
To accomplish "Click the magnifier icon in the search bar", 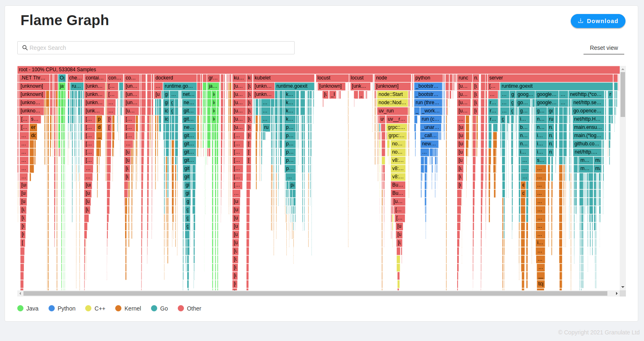I will click(x=25, y=47).
